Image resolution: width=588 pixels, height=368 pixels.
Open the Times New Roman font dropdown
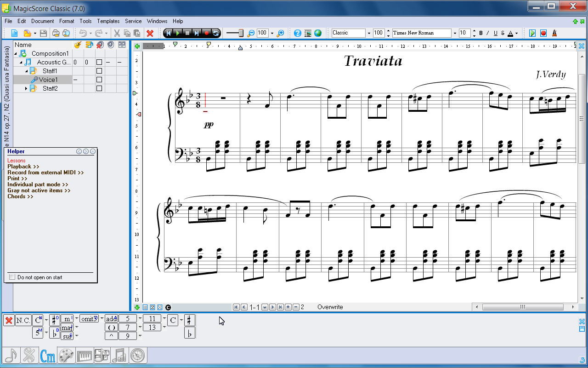(455, 33)
